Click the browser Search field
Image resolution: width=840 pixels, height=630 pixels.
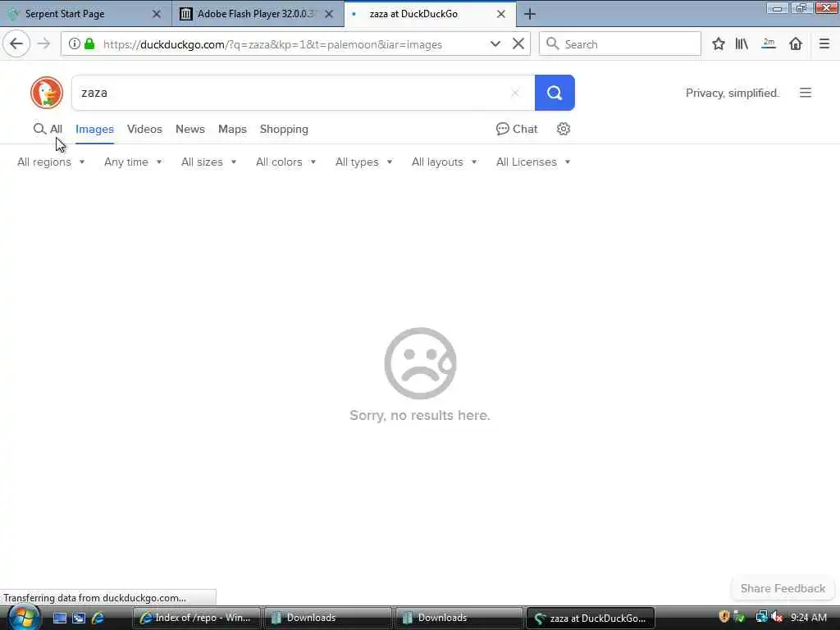[x=620, y=44]
